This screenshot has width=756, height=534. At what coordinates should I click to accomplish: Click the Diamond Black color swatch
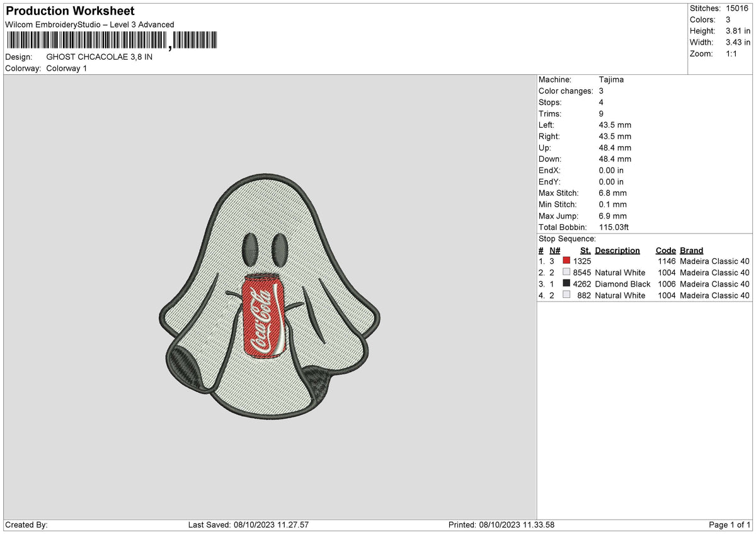(566, 284)
